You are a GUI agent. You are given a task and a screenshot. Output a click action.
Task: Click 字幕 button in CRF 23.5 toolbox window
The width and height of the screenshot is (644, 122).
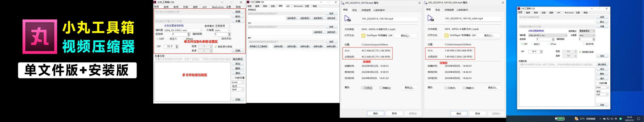tap(238, 21)
